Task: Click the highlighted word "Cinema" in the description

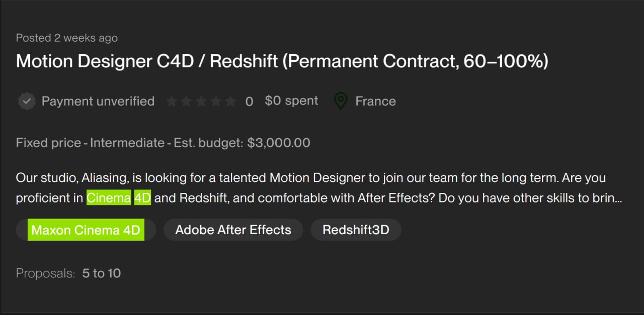Action: (109, 198)
